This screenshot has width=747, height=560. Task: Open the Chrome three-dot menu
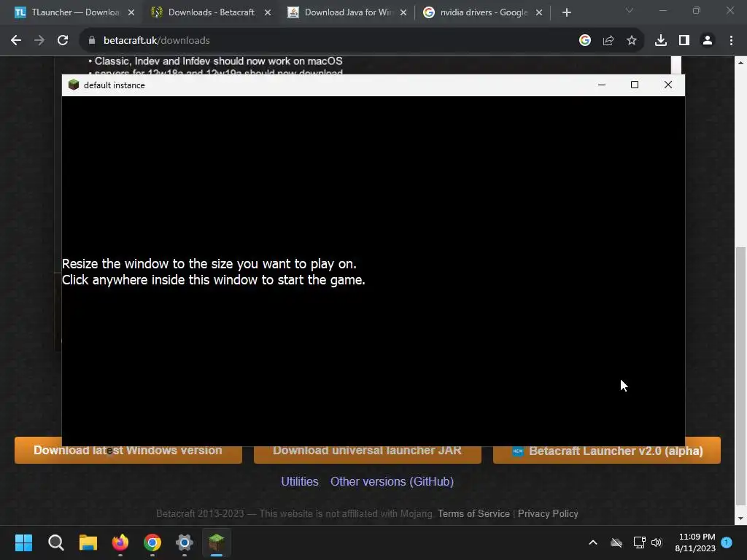[731, 41]
